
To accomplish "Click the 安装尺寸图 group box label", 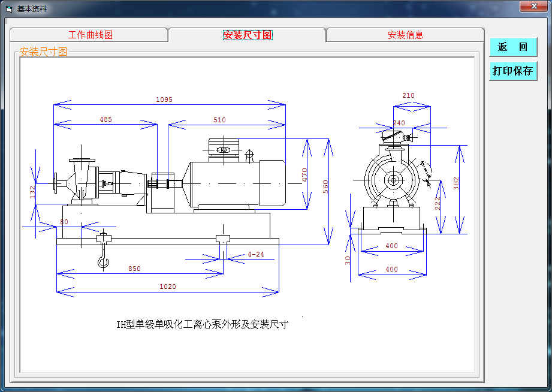I will tap(43, 52).
